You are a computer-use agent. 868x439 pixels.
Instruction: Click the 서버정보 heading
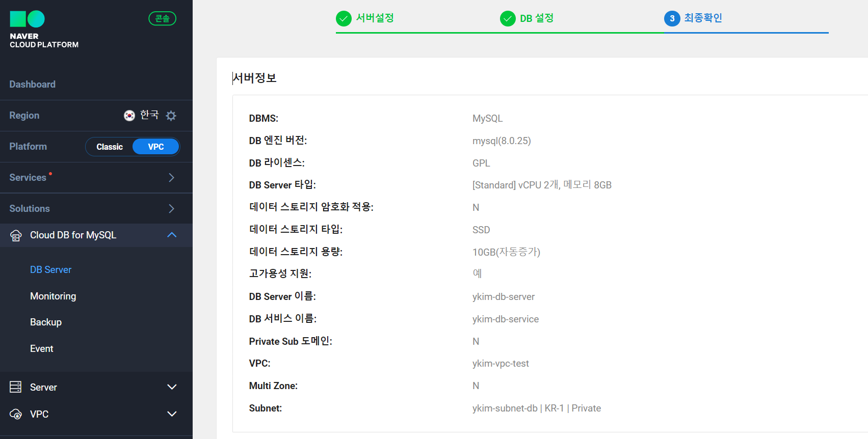(254, 78)
